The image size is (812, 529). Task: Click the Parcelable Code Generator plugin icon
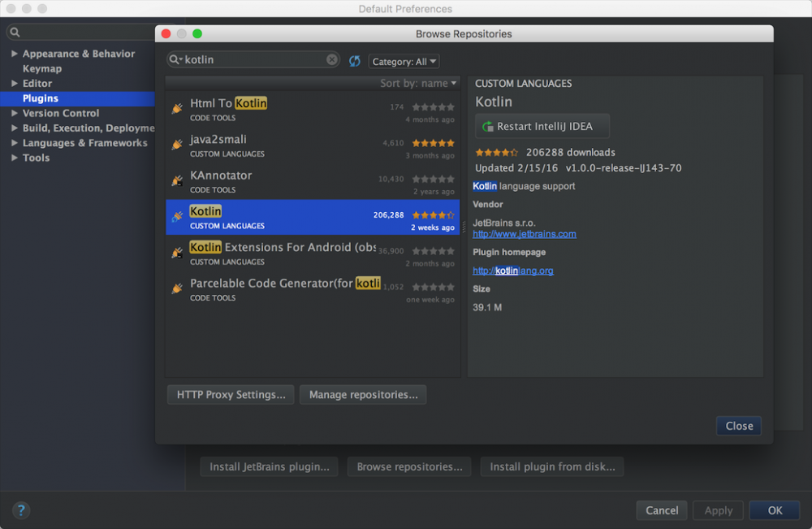click(177, 288)
